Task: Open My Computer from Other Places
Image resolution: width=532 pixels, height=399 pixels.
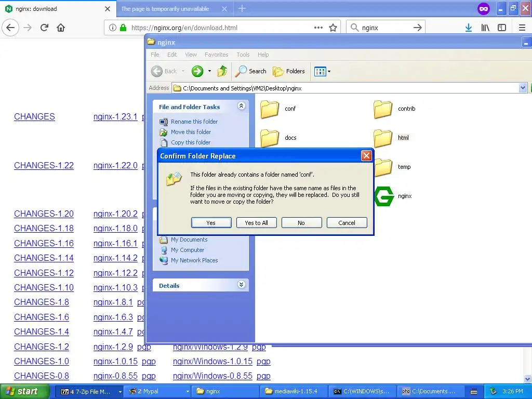Action: point(187,250)
